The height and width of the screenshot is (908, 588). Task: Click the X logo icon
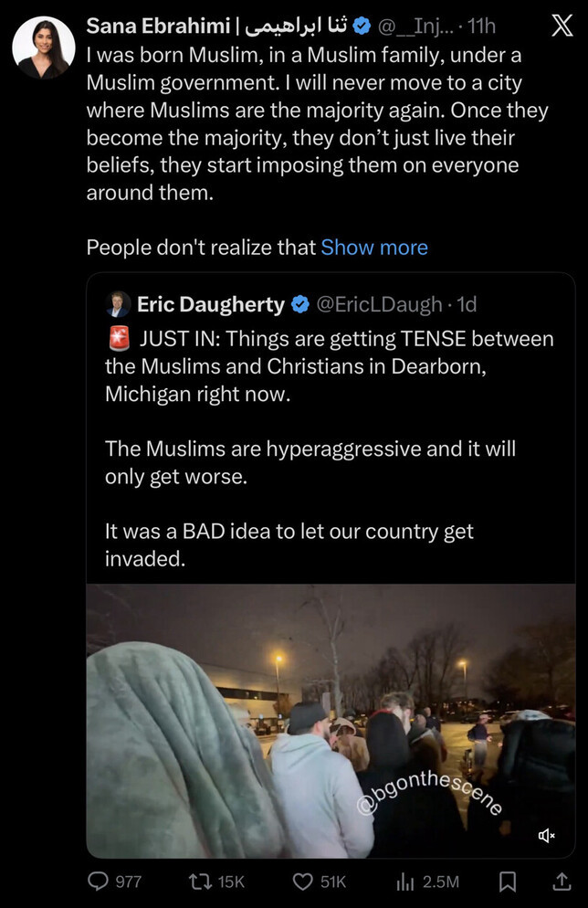[562, 26]
